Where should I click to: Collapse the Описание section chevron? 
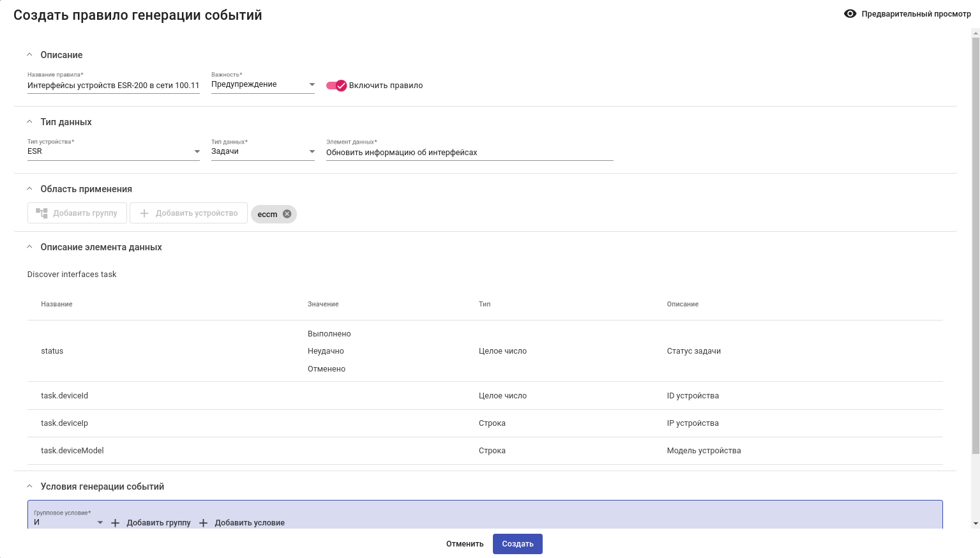[x=29, y=55]
